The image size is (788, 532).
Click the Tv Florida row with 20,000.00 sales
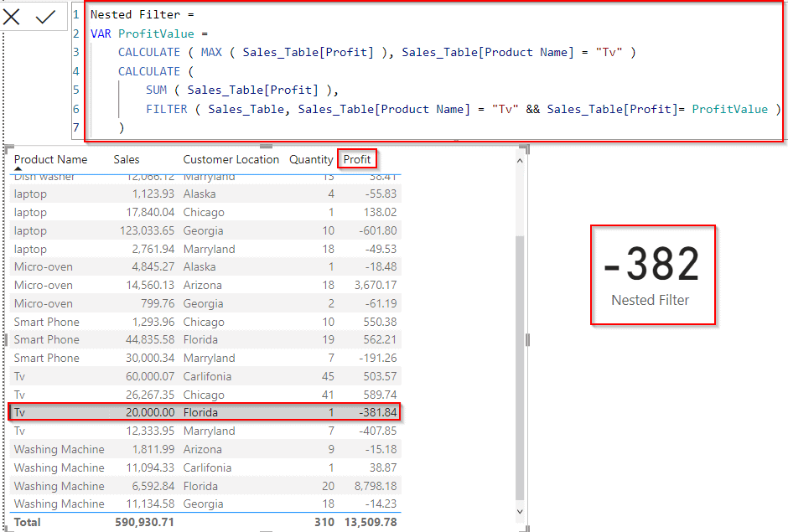click(205, 412)
